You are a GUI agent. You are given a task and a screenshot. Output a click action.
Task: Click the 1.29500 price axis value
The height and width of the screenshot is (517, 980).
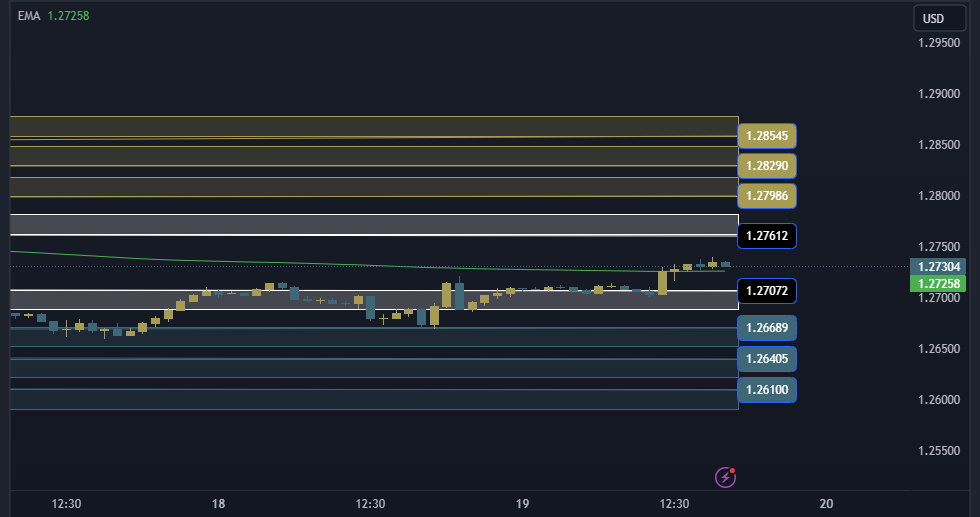(x=939, y=43)
